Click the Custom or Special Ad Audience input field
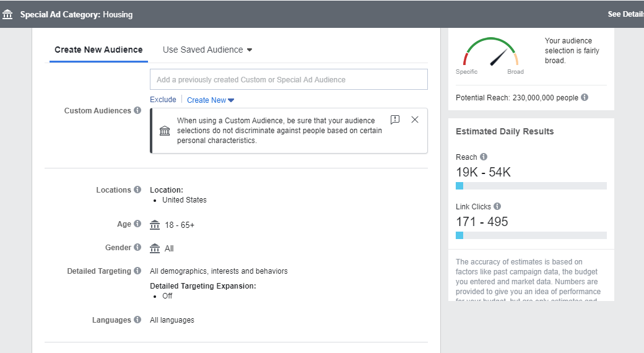The height and width of the screenshot is (353, 644). 289,79
